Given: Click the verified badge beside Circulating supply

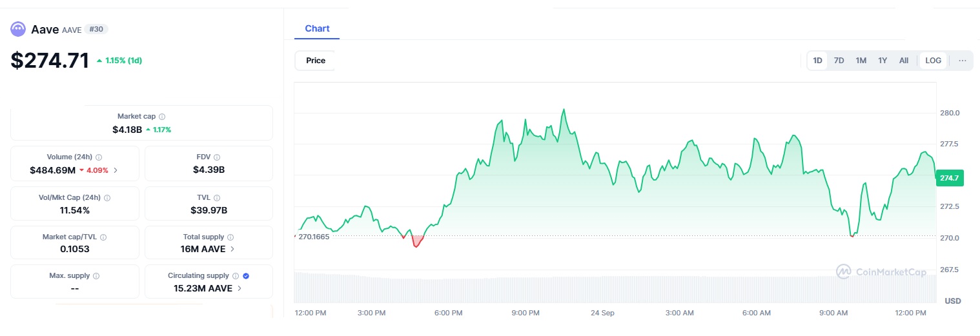Looking at the screenshot, I should pyautogui.click(x=246, y=276).
